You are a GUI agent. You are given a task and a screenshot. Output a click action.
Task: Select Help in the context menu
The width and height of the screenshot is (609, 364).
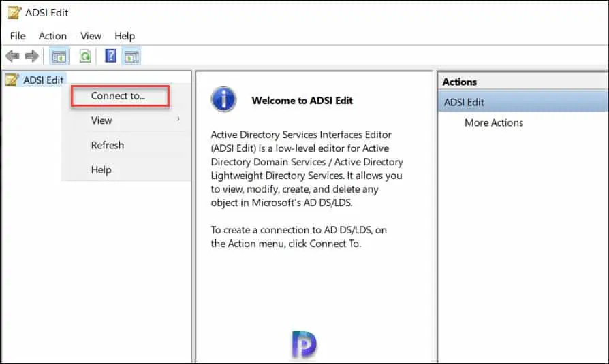click(x=101, y=170)
